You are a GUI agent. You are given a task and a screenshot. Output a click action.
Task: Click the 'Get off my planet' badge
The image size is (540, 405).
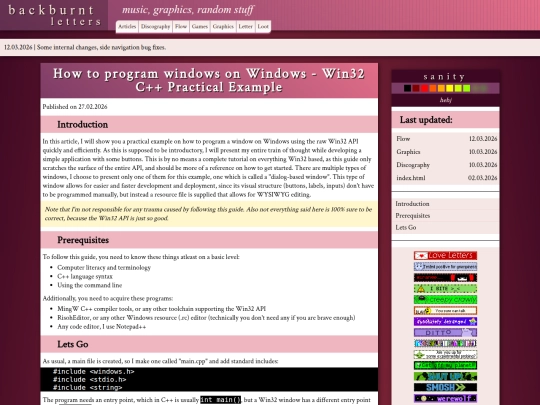445,365
